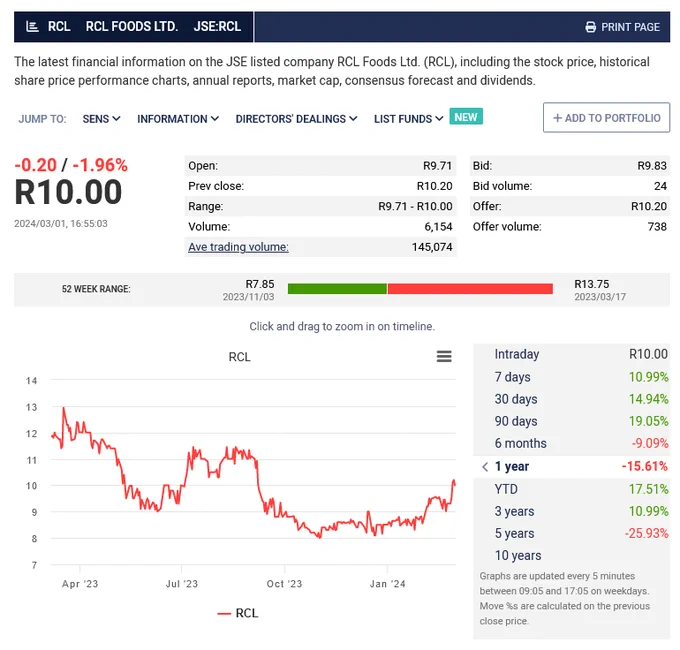Image resolution: width=680 pixels, height=650 pixels.
Task: Expand the DIRECTORS' DEALINGS dropdown
Action: pyautogui.click(x=296, y=119)
